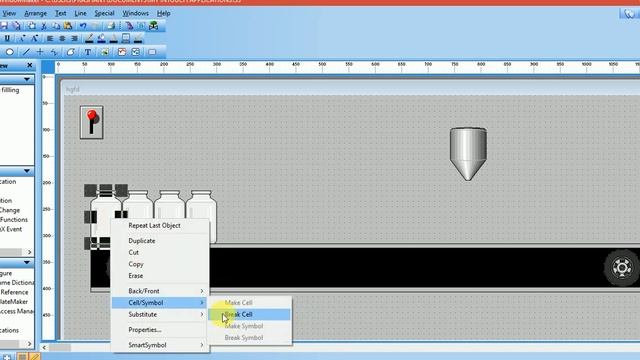Open the Text menu
The height and width of the screenshot is (360, 640).
[x=60, y=13]
